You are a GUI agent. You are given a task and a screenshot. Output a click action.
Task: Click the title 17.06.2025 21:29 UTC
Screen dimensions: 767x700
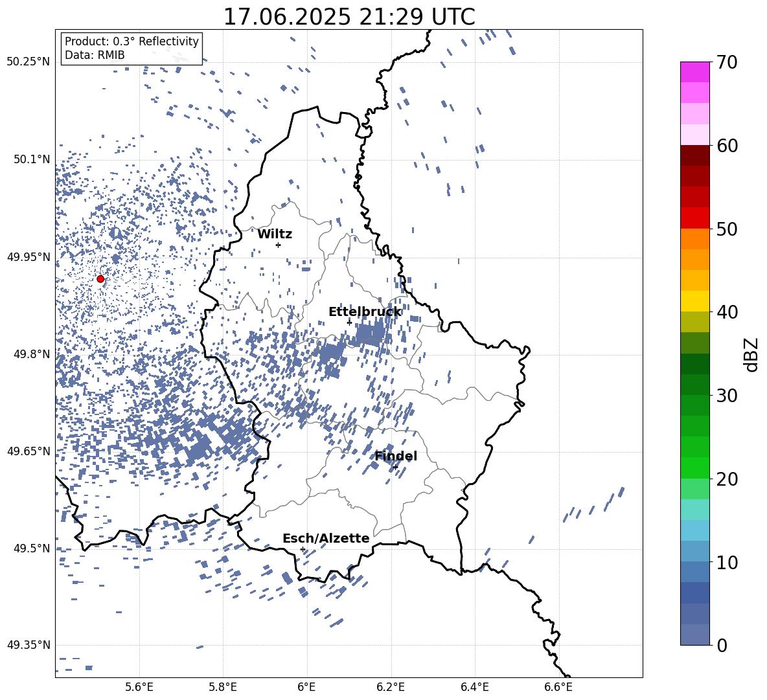coord(349,17)
